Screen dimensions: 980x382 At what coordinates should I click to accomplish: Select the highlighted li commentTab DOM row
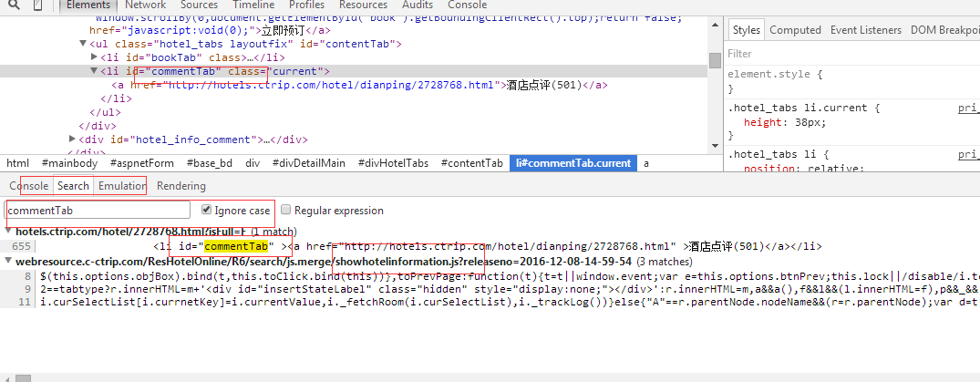354,70
